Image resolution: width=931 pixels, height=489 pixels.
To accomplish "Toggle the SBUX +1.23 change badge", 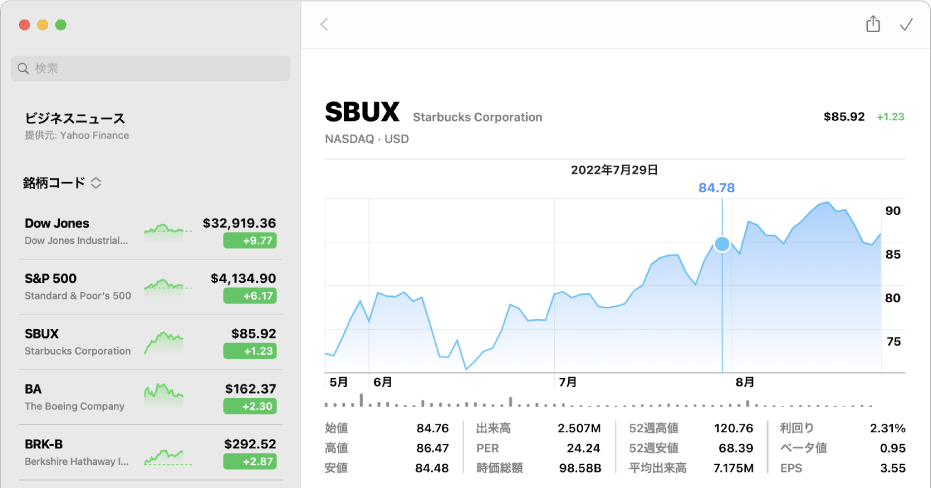I will click(x=249, y=351).
